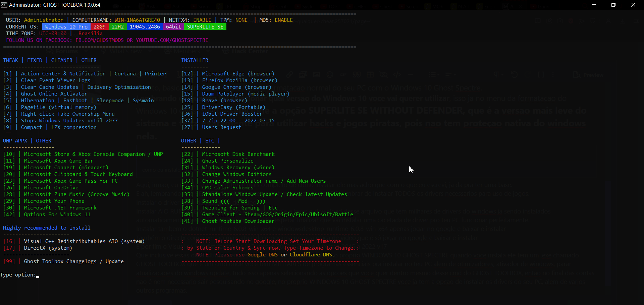Click the 'CLEANER' heading in tweak section

(62, 60)
